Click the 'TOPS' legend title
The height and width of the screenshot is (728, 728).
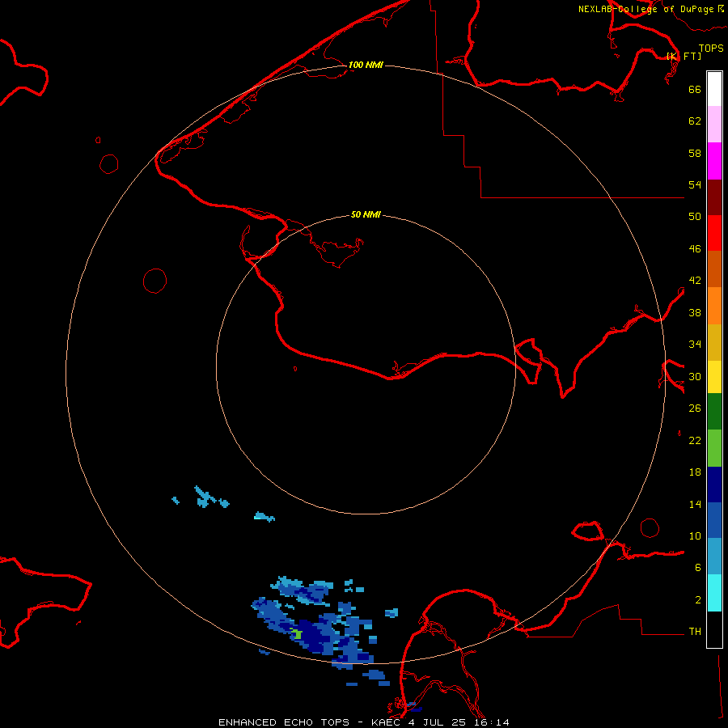pyautogui.click(x=711, y=48)
